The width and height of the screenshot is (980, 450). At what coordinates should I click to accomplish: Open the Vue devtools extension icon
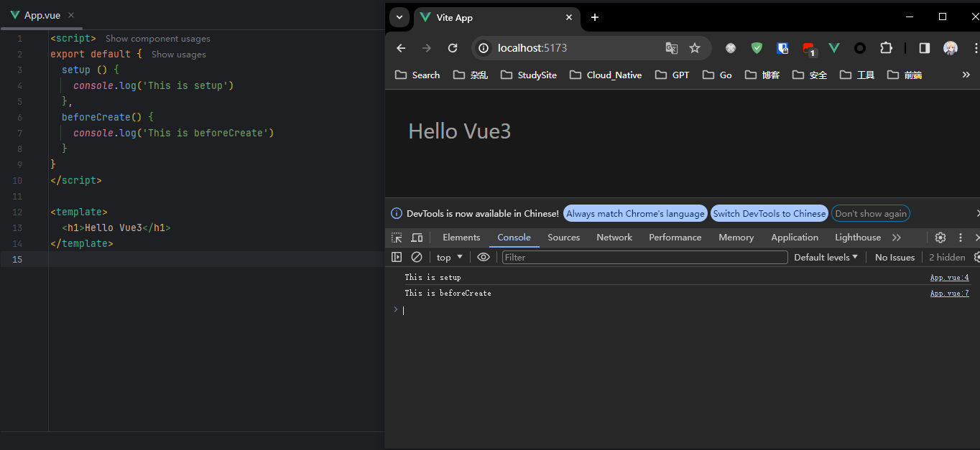tap(834, 48)
